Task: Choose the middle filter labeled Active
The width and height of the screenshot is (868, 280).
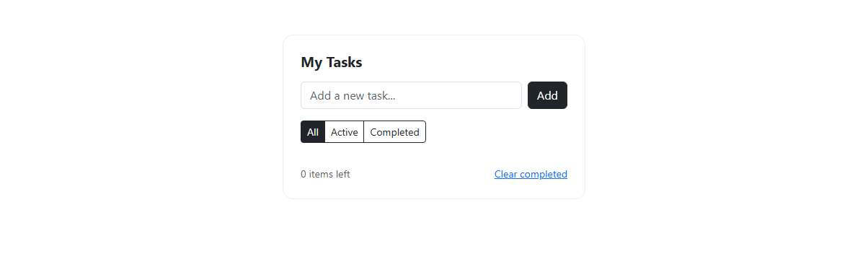Action: point(345,132)
